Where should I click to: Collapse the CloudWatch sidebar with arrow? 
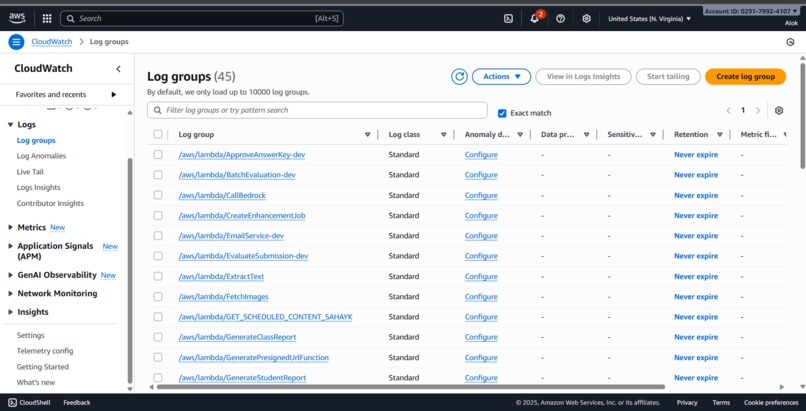click(118, 69)
